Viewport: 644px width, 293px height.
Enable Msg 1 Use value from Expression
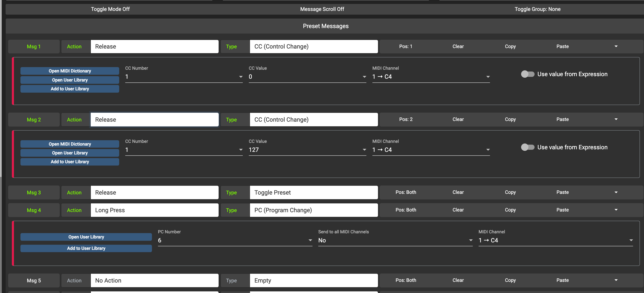click(x=528, y=74)
